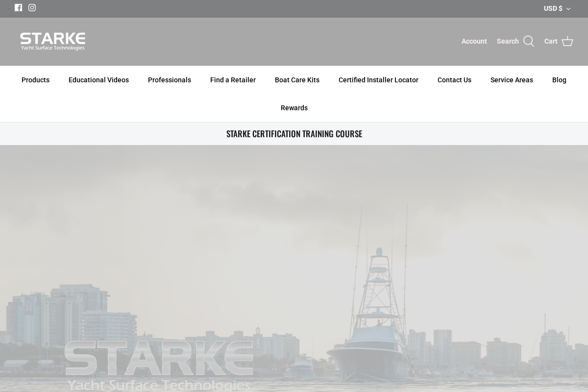Navigate to Find a Retailer
Image resolution: width=588 pixels, height=392 pixels.
[x=233, y=80]
